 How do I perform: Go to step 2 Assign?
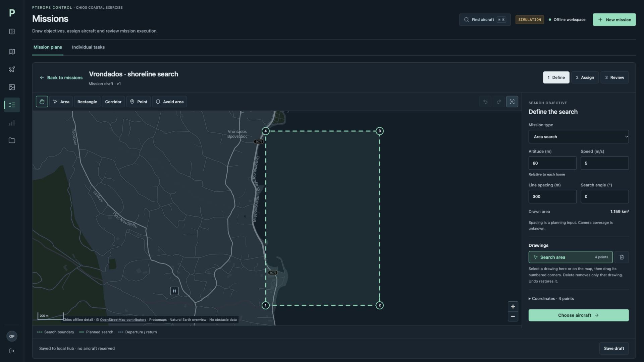(585, 77)
